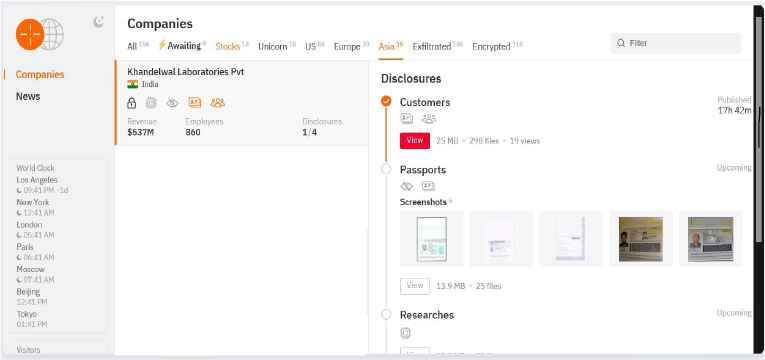Click the 298 files label

pyautogui.click(x=484, y=141)
